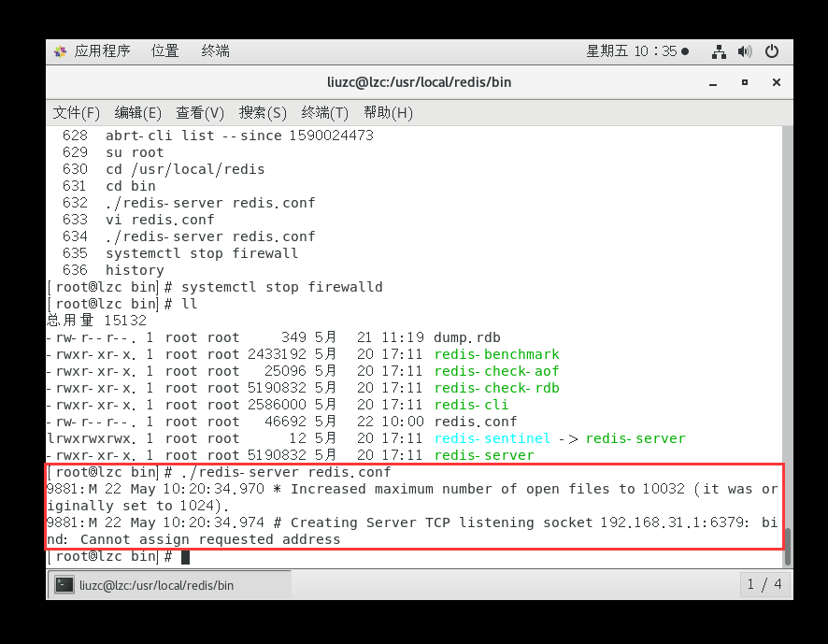
Task: Close the terminal window
Action: click(777, 82)
